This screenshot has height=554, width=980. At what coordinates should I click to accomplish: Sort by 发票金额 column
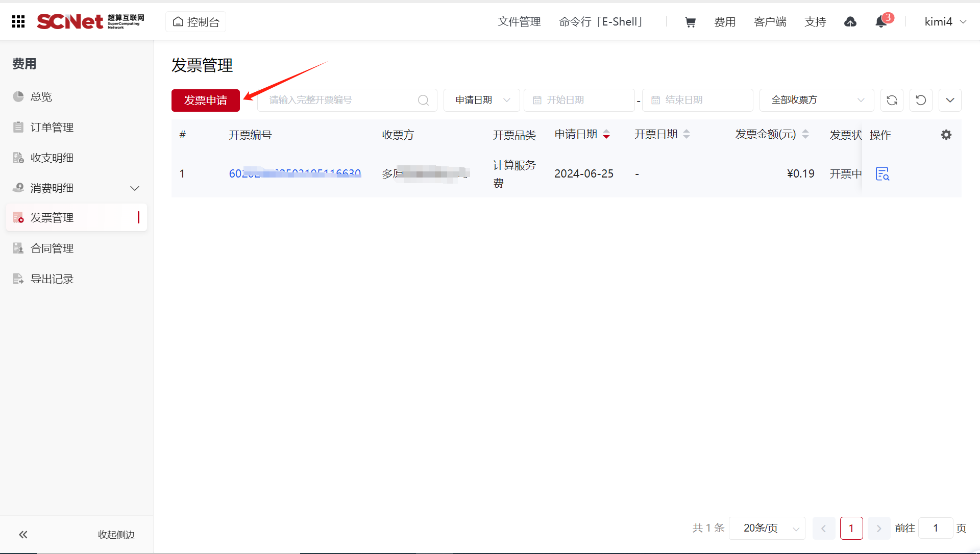click(x=805, y=135)
